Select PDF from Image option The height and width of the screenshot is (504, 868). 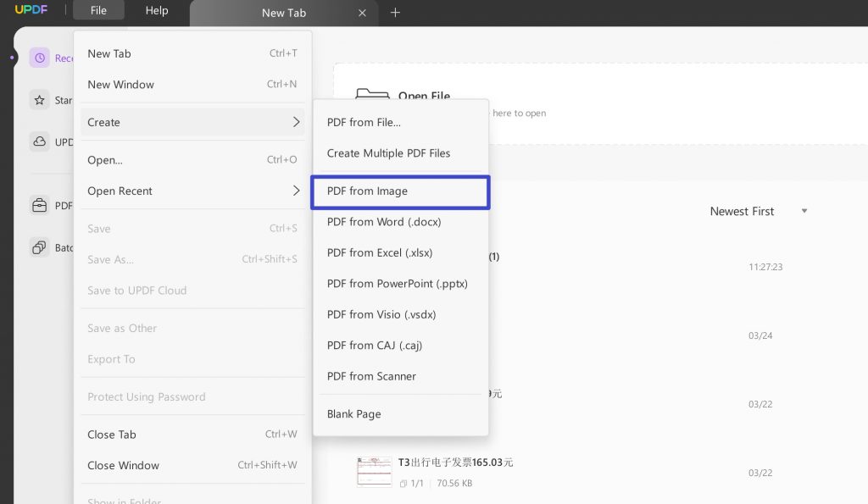pyautogui.click(x=401, y=192)
